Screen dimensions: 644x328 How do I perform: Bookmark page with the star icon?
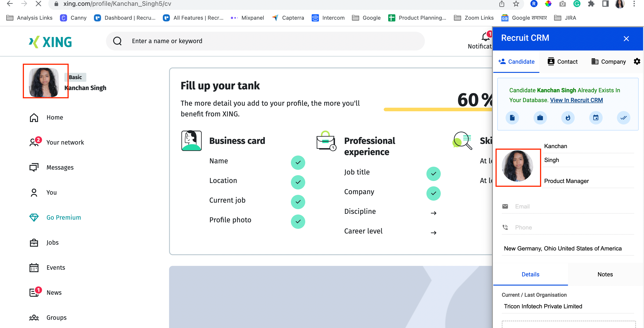[516, 4]
